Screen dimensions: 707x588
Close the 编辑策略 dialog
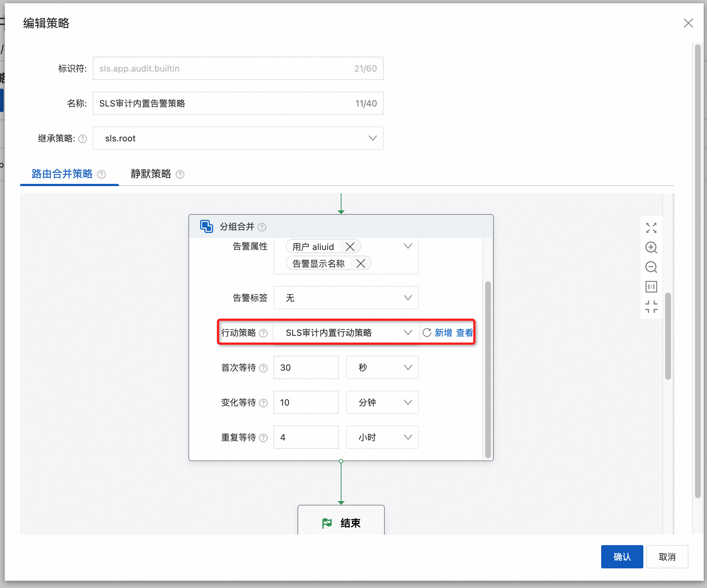click(x=688, y=23)
